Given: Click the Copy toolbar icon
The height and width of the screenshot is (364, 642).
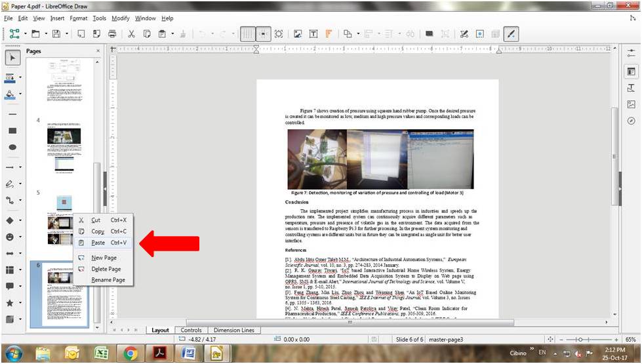Looking at the screenshot, I should pos(147,34).
